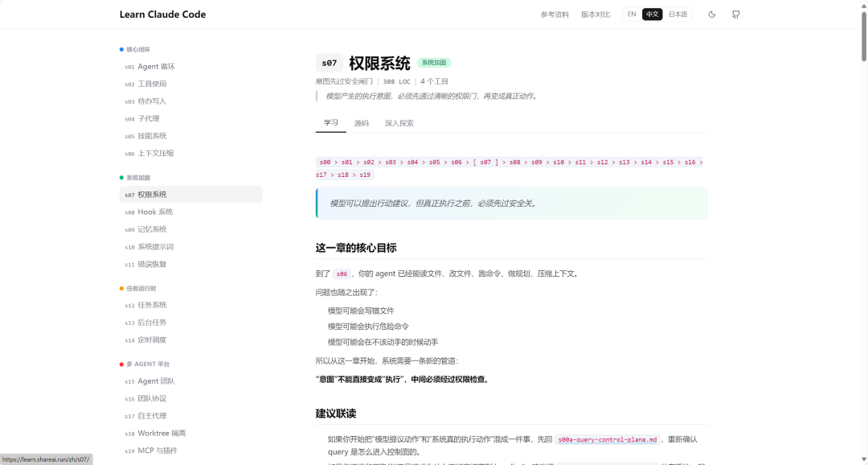Switch language to 日本語
This screenshot has width=868, height=465.
point(678,14)
